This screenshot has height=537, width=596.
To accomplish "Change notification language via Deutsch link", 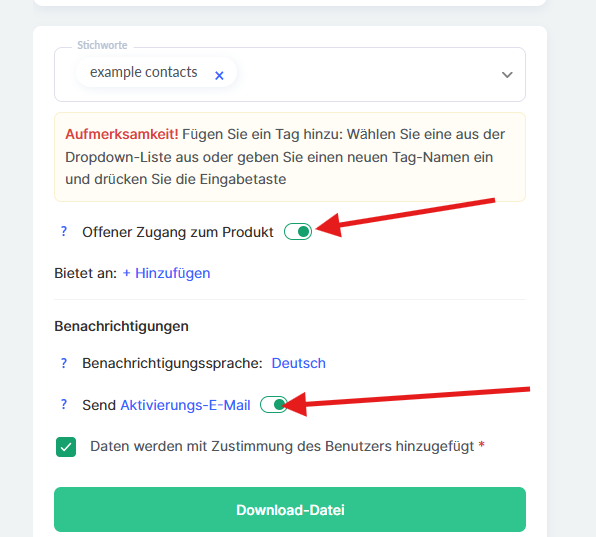I will pos(298,363).
